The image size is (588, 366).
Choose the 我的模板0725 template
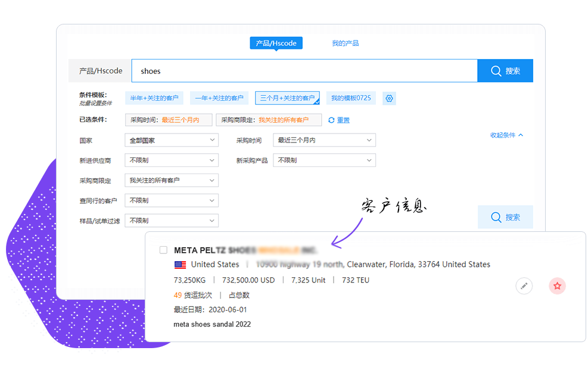tap(351, 98)
